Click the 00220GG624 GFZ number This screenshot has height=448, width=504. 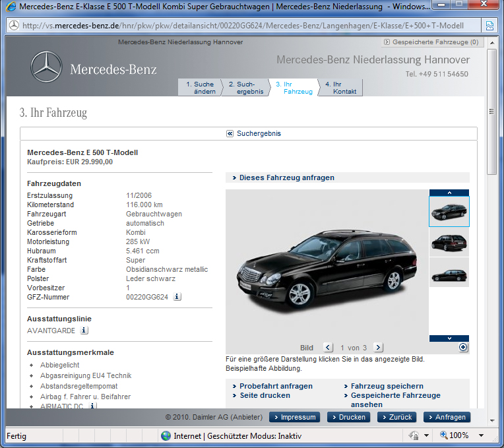147,297
